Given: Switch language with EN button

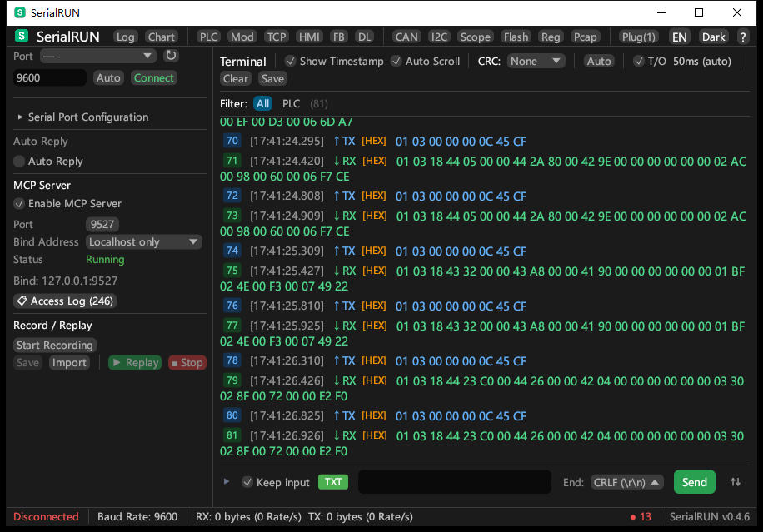Looking at the screenshot, I should click(680, 37).
